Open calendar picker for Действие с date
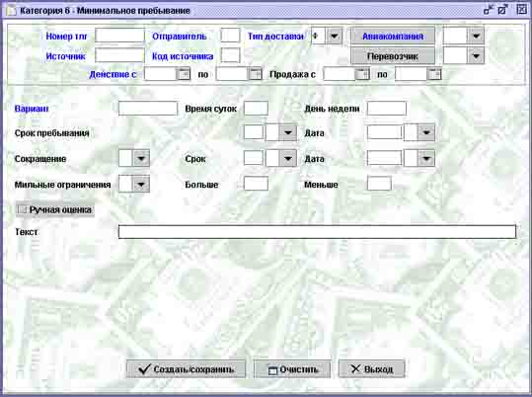 tap(184, 74)
